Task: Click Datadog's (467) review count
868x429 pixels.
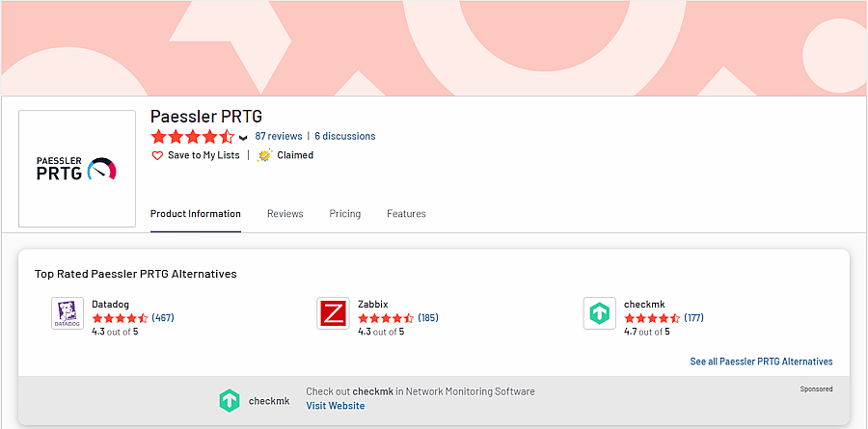Action: 163,318
